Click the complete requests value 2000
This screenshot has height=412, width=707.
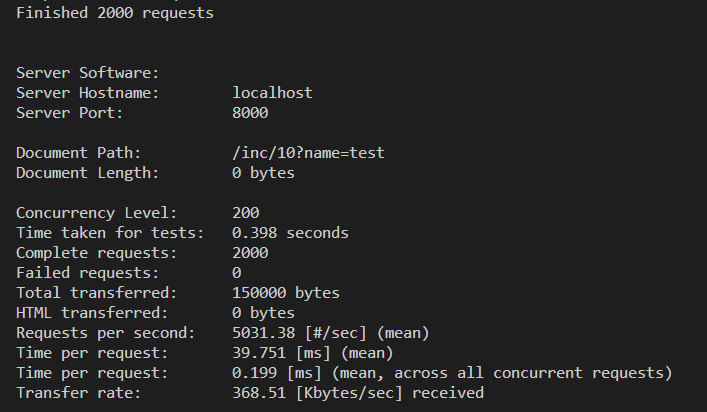pyautogui.click(x=250, y=253)
